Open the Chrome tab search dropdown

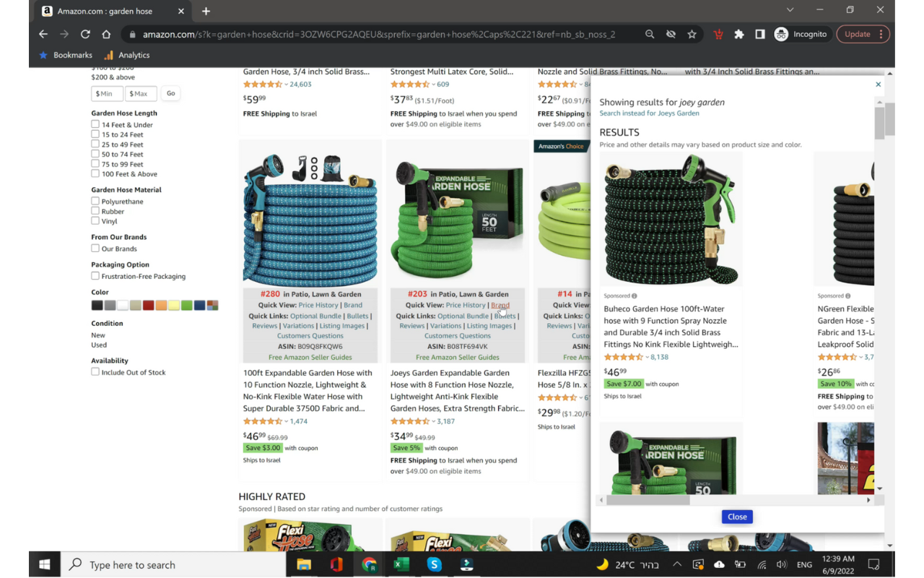pos(790,10)
